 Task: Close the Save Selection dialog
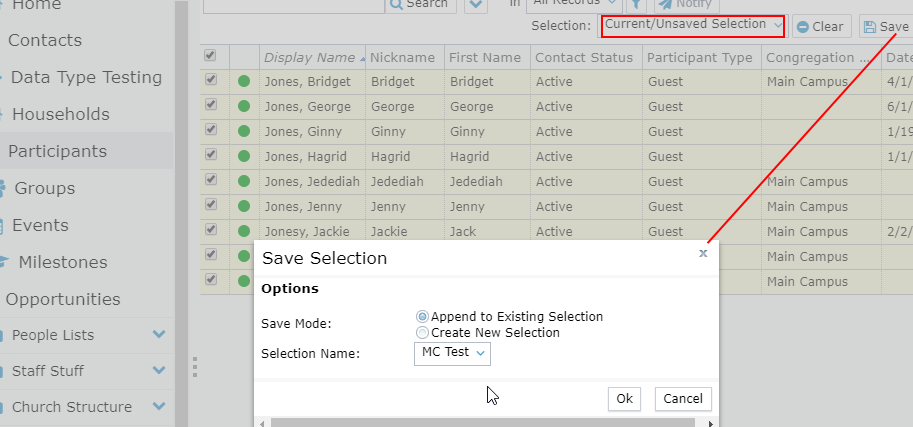[703, 254]
